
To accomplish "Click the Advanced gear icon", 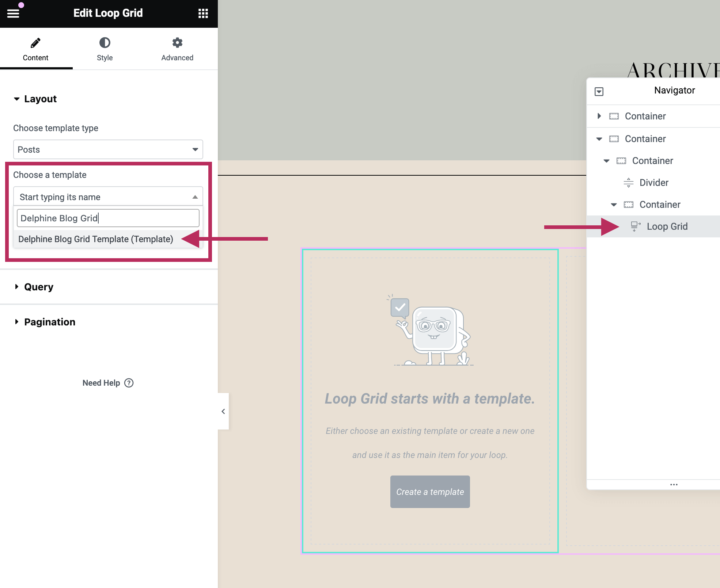I will pos(177,43).
